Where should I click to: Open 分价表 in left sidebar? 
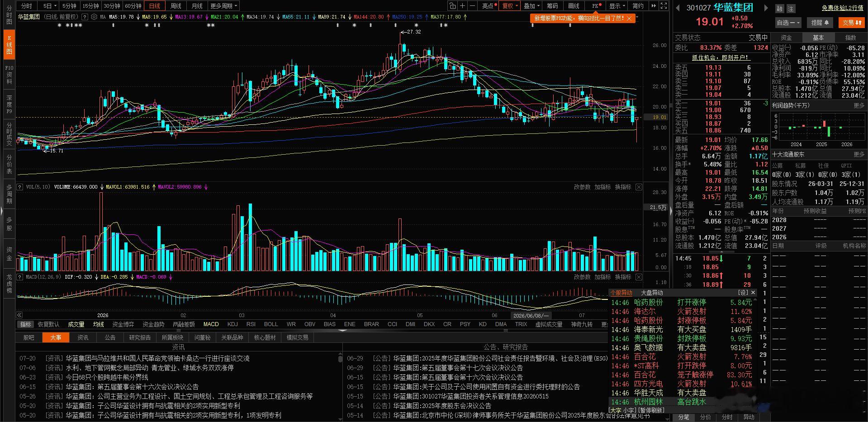pos(9,164)
